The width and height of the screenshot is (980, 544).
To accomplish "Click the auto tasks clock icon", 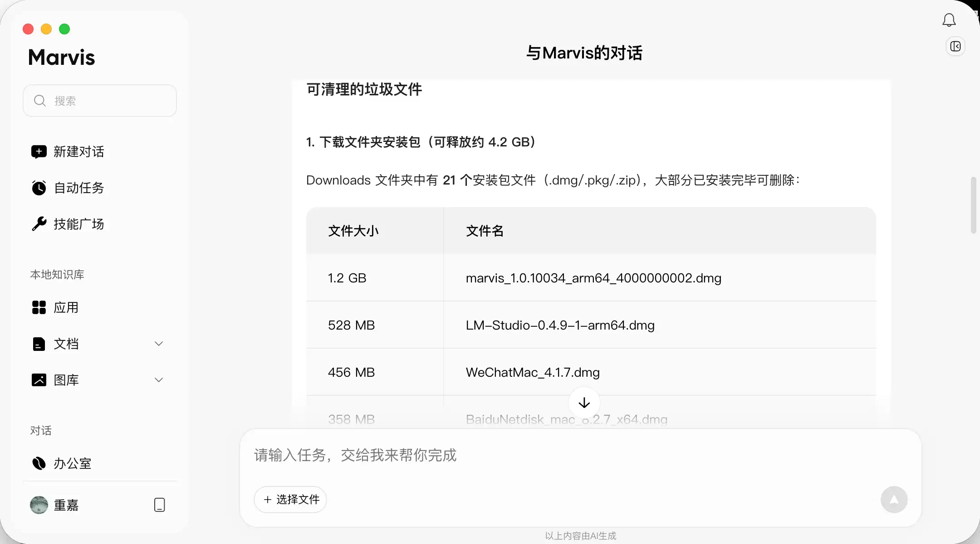I will (x=39, y=188).
